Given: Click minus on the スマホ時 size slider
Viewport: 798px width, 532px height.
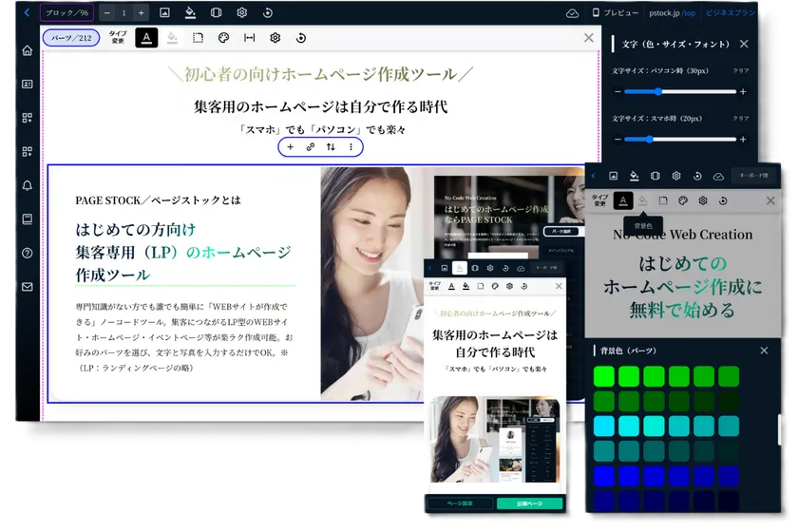Looking at the screenshot, I should tap(617, 139).
